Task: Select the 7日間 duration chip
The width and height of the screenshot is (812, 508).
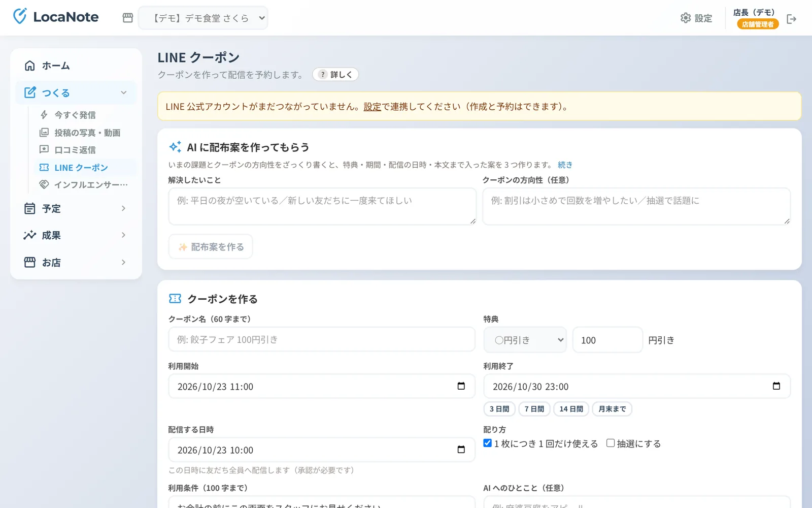Action: pyautogui.click(x=534, y=409)
